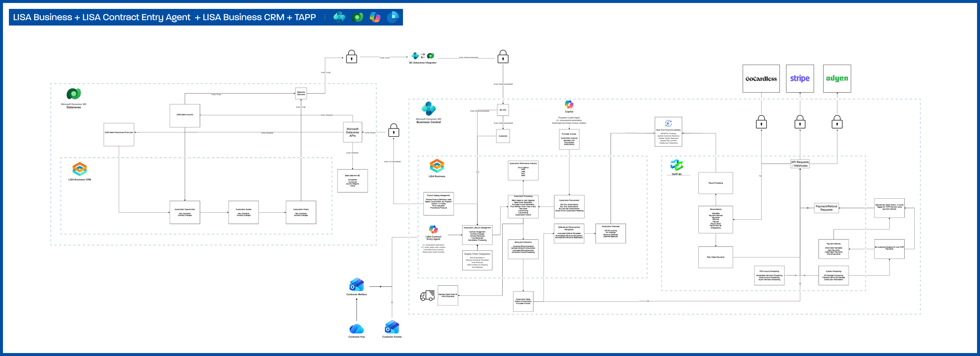This screenshot has width=980, height=356.
Task: Click the Stripe logo box
Action: 800,79
